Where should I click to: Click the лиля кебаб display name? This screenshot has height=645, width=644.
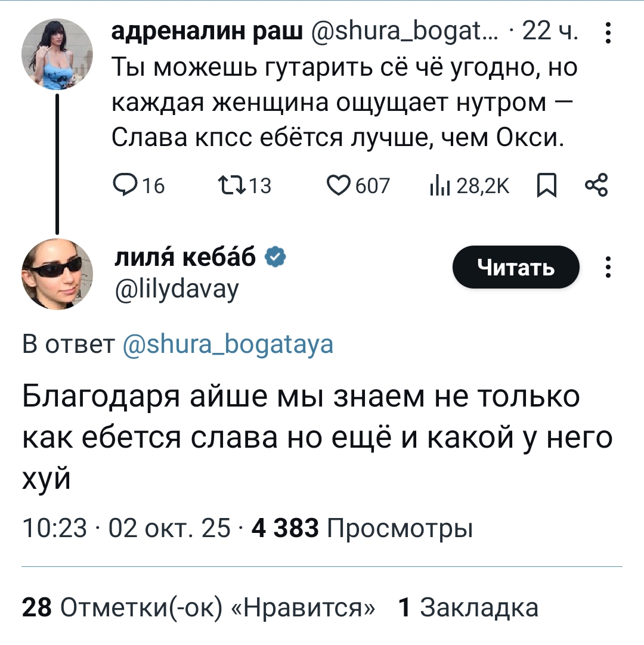point(185,257)
